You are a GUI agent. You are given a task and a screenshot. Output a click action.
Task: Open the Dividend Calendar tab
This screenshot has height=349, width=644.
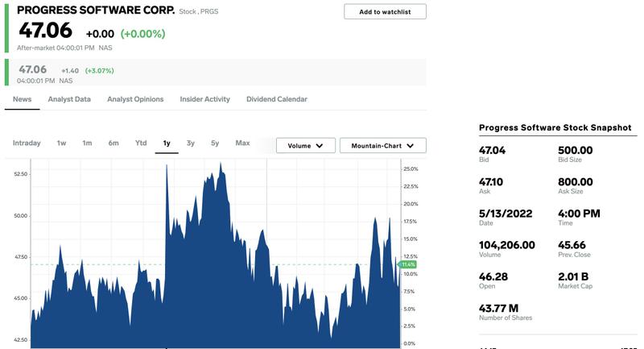pyautogui.click(x=277, y=99)
